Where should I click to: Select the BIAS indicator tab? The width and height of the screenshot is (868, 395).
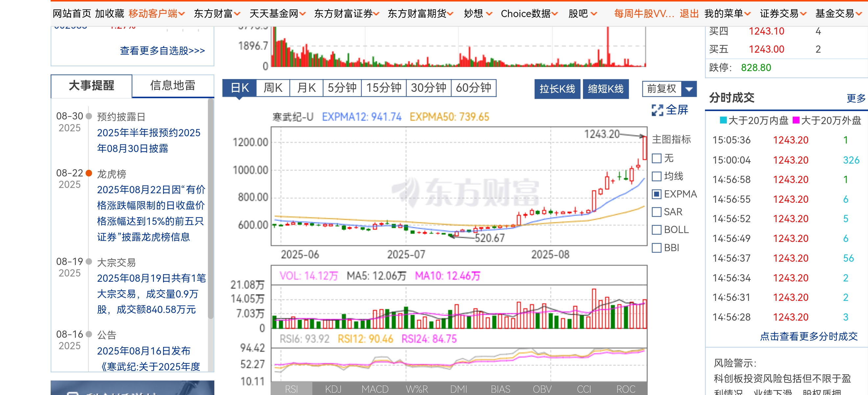(x=500, y=389)
